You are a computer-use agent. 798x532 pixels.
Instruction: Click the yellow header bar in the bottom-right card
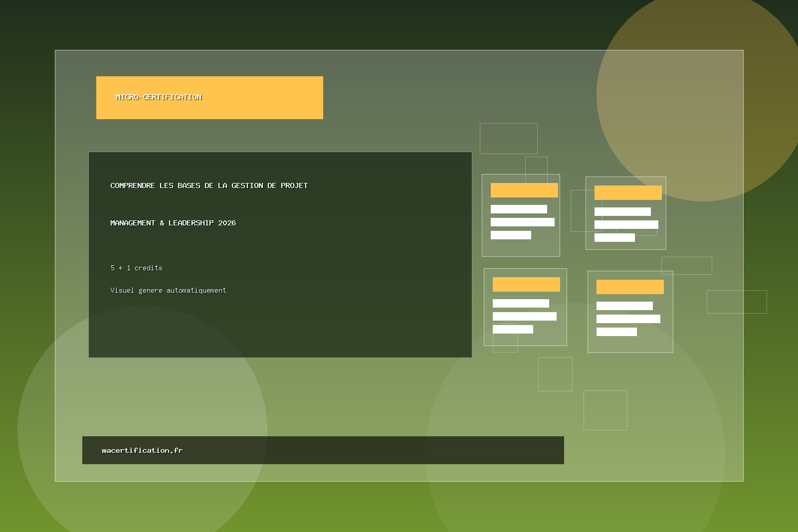[630, 287]
